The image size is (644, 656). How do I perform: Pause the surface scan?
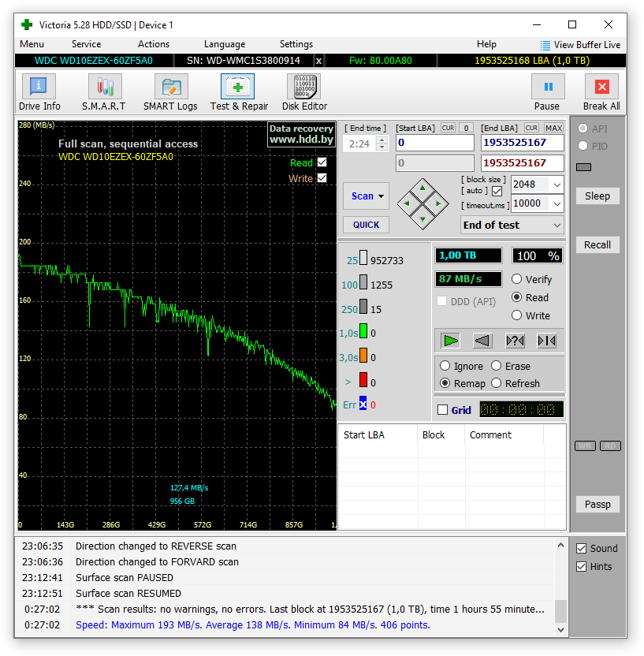click(547, 92)
